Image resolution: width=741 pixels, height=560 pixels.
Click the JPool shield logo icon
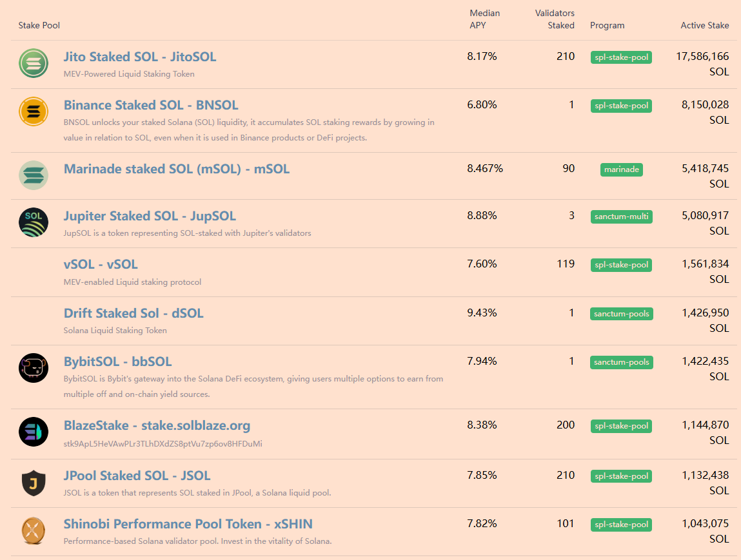(34, 483)
